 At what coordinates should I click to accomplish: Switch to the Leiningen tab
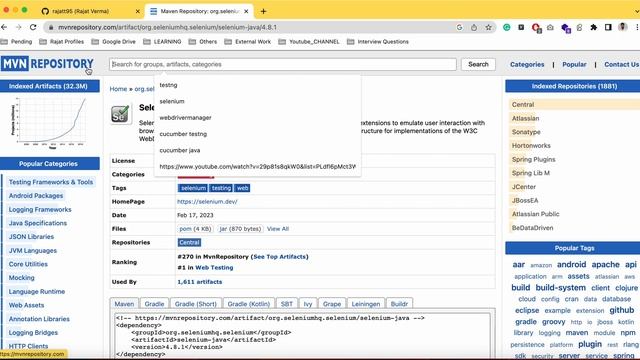[366, 304]
